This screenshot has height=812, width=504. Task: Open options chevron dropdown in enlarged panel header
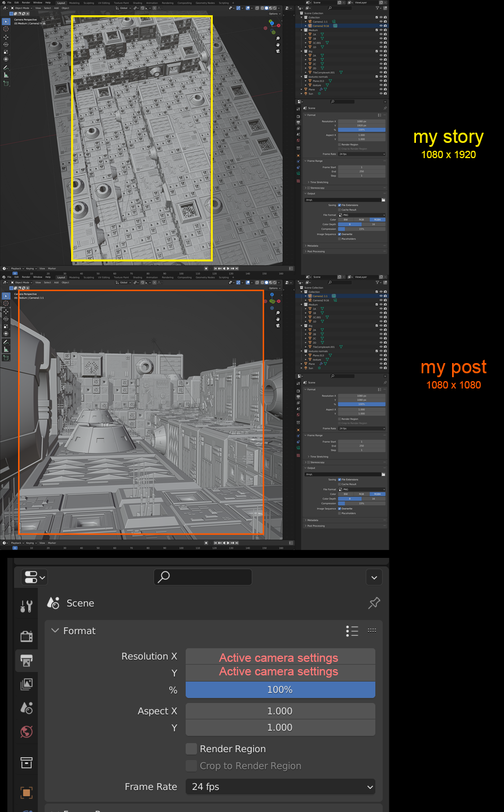pos(374,577)
